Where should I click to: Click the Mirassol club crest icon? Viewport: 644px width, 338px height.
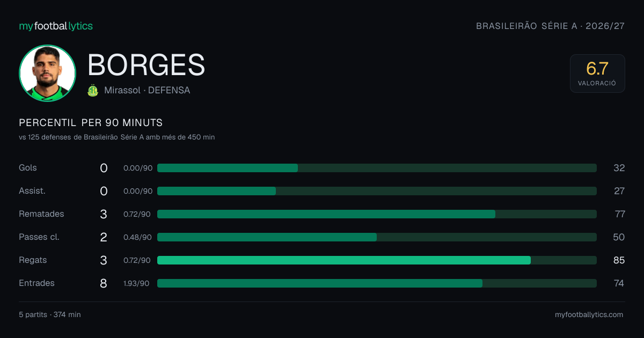(93, 91)
